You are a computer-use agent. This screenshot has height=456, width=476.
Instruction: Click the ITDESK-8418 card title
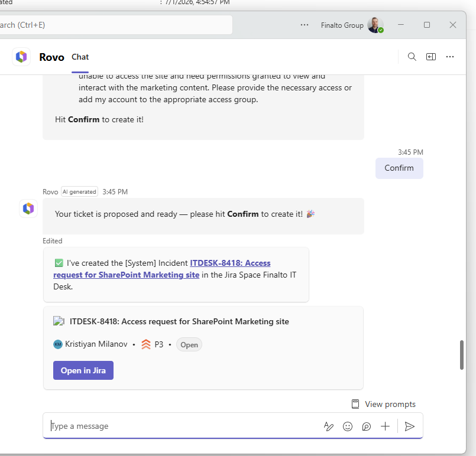point(179,321)
